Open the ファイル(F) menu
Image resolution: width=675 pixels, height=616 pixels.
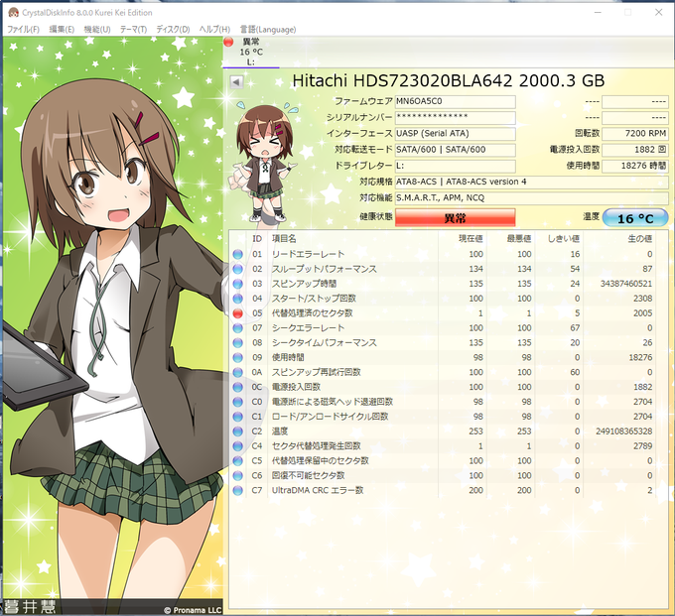[23, 29]
